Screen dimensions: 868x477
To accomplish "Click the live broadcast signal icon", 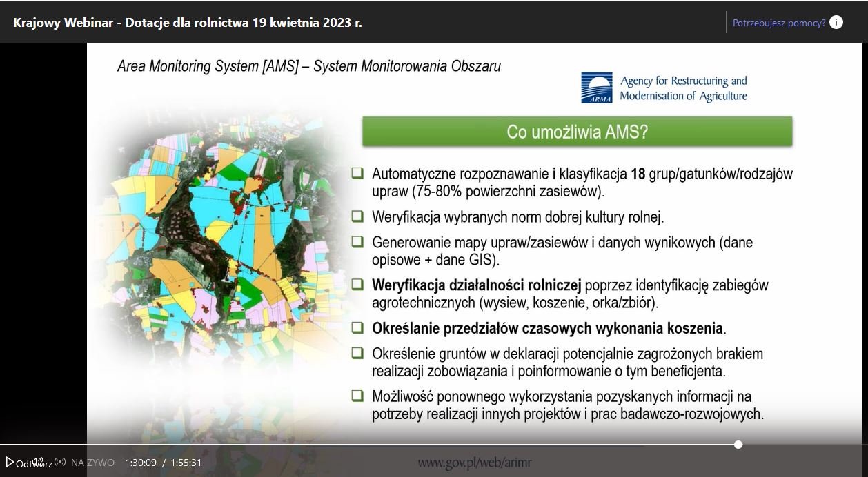I will tap(60, 463).
